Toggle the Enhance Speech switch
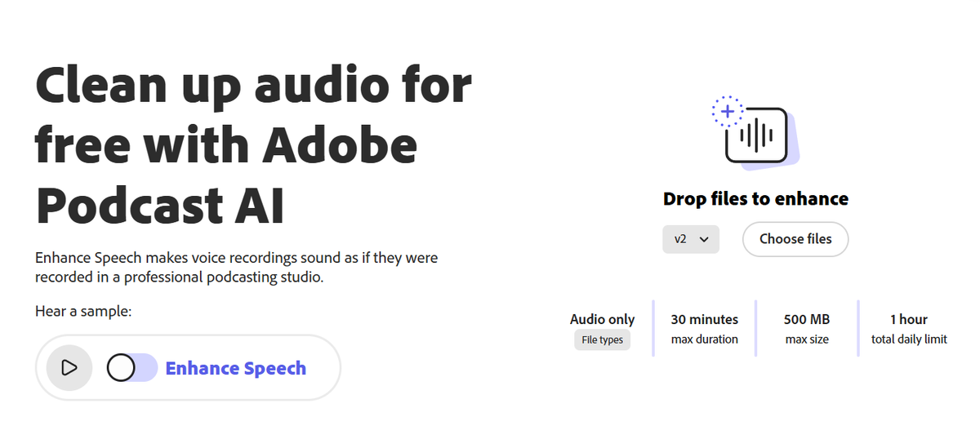 coord(131,368)
